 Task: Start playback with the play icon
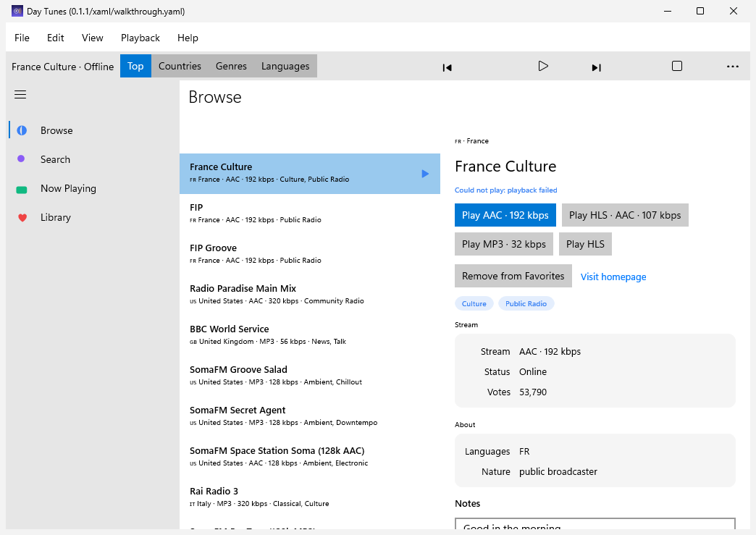point(543,66)
